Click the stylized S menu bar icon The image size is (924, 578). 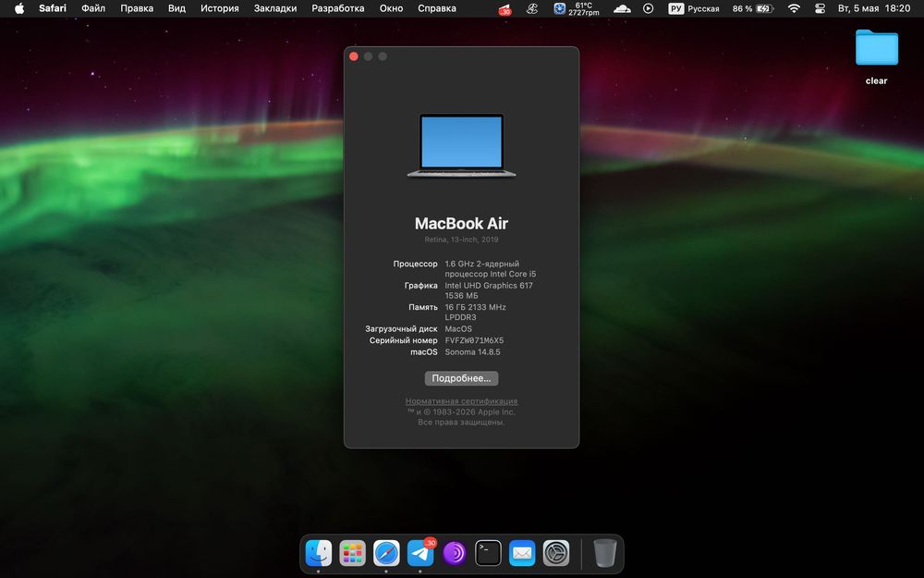[x=531, y=8]
